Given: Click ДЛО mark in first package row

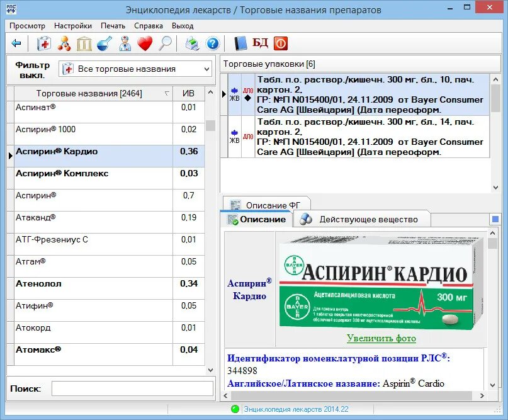Looking at the screenshot, I should [x=248, y=91].
